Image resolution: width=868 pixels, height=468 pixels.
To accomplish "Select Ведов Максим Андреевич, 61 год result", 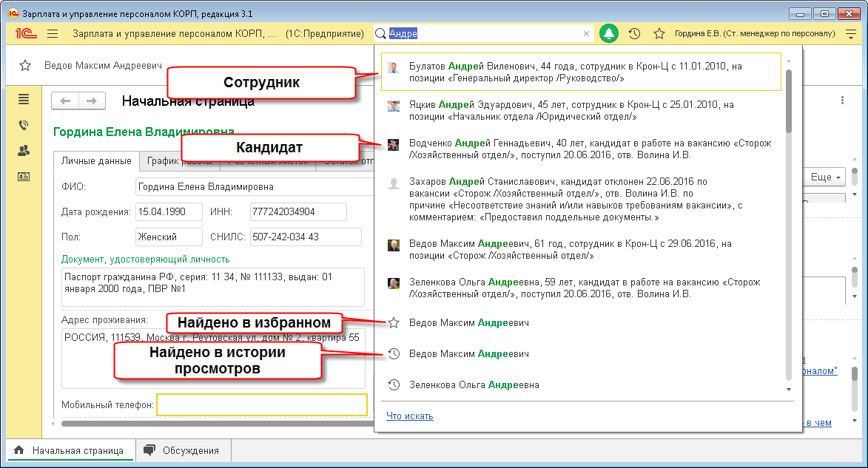I will coord(581,249).
